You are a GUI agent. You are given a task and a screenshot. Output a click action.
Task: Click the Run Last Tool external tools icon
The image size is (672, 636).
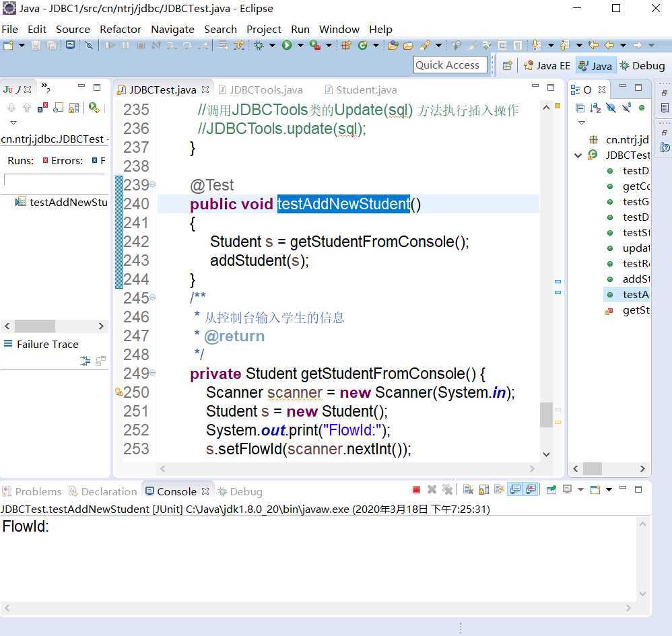pyautogui.click(x=315, y=45)
